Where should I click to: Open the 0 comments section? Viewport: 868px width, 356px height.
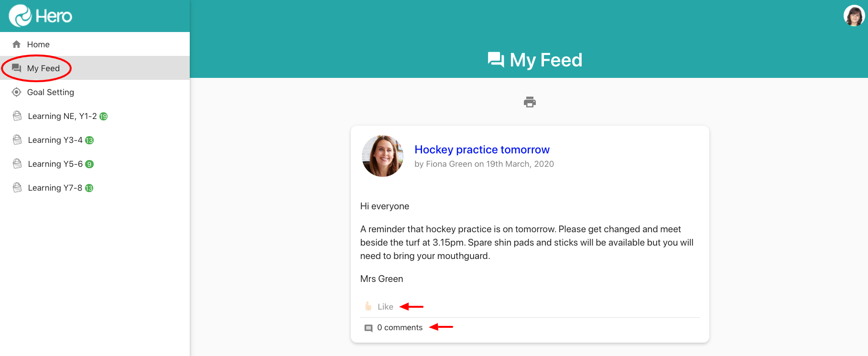point(400,328)
